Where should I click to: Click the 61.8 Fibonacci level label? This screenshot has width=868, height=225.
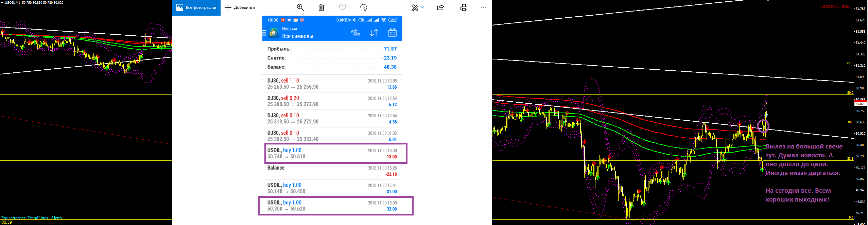click(x=850, y=63)
